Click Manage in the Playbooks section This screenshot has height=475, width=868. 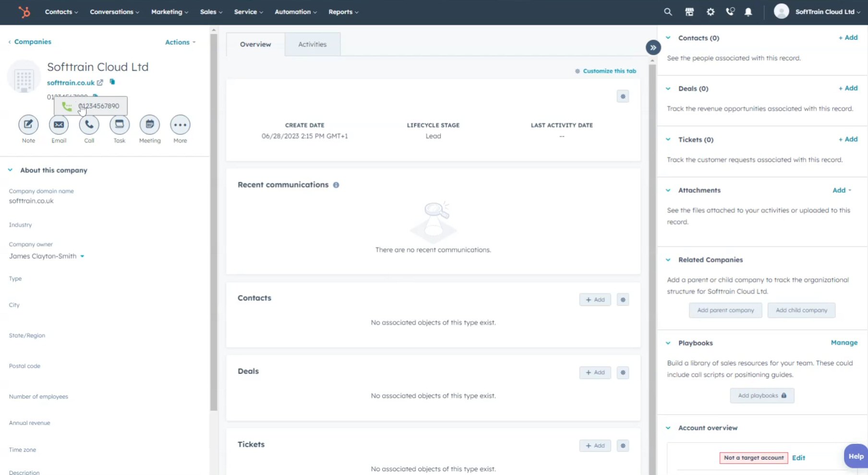point(844,343)
